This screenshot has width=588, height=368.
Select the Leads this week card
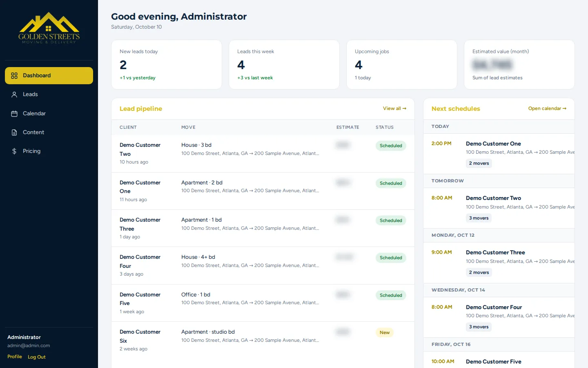pos(284,65)
